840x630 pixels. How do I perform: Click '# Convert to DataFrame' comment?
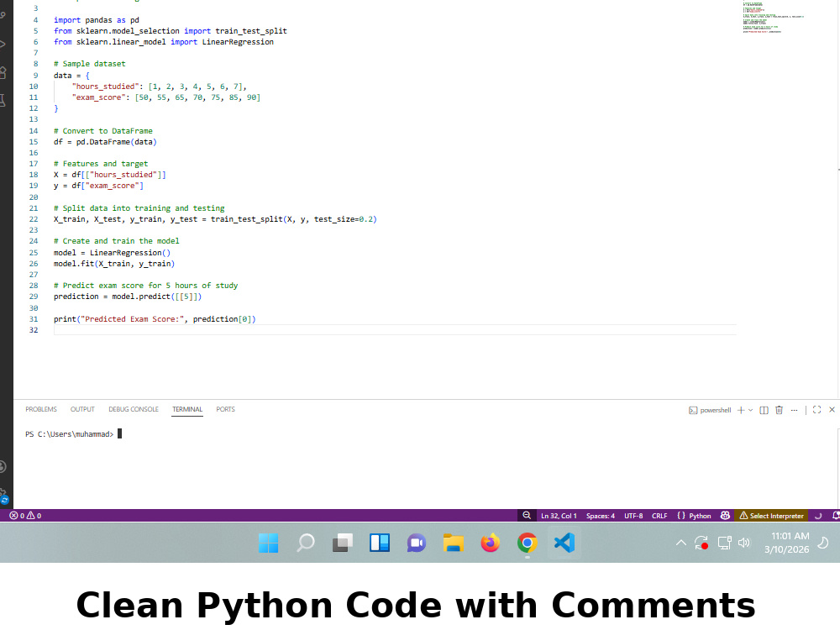click(x=102, y=131)
